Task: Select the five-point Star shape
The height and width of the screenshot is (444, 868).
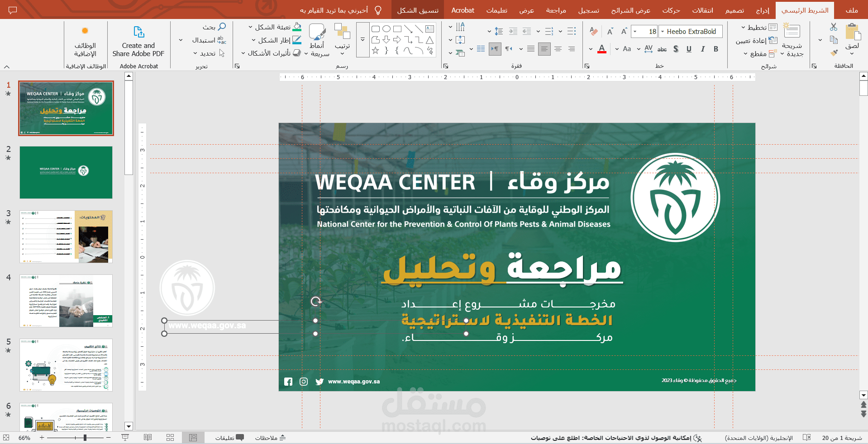Action: [375, 51]
